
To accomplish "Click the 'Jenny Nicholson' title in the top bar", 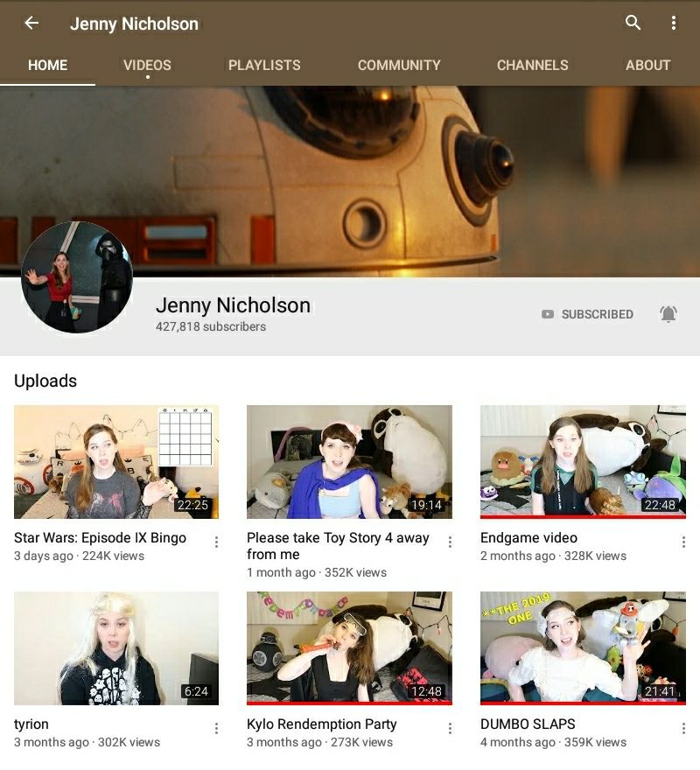I will coord(134,24).
